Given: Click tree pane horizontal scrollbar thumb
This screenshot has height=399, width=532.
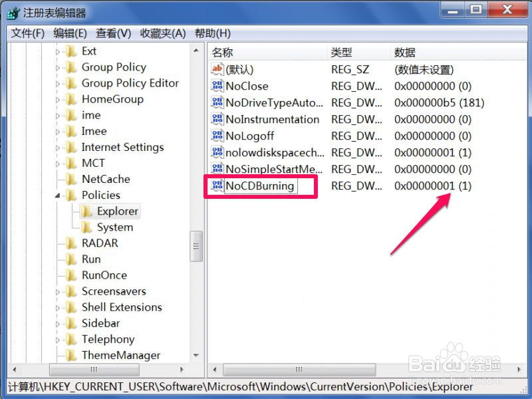Looking at the screenshot, I should (94, 370).
